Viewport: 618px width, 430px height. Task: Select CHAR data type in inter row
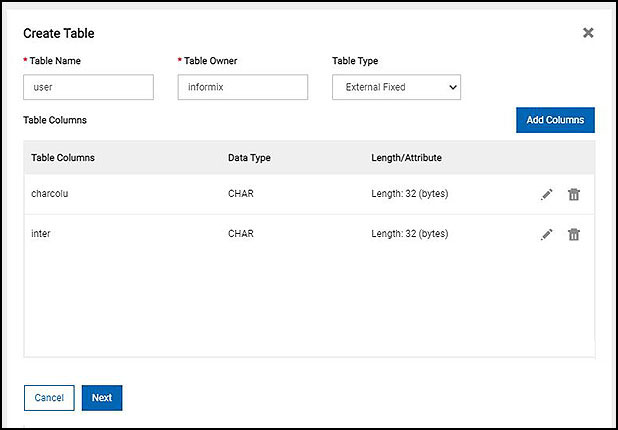coord(241,234)
